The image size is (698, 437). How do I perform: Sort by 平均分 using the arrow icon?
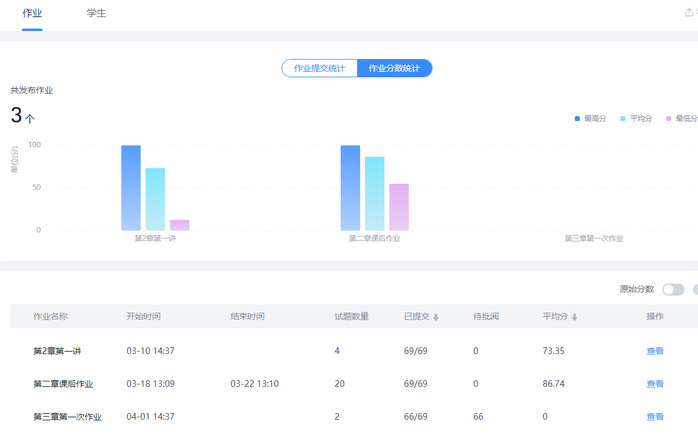tap(575, 317)
